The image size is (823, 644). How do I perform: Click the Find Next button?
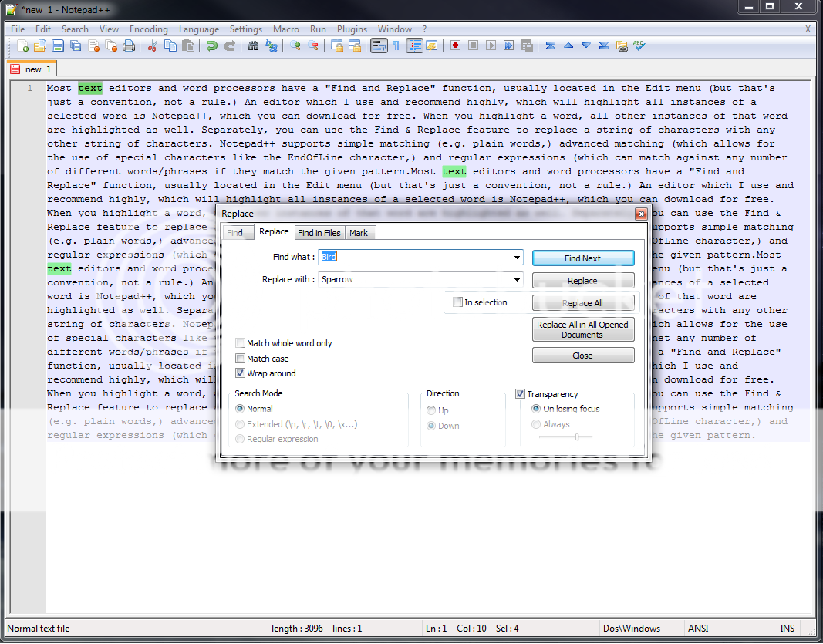click(583, 258)
